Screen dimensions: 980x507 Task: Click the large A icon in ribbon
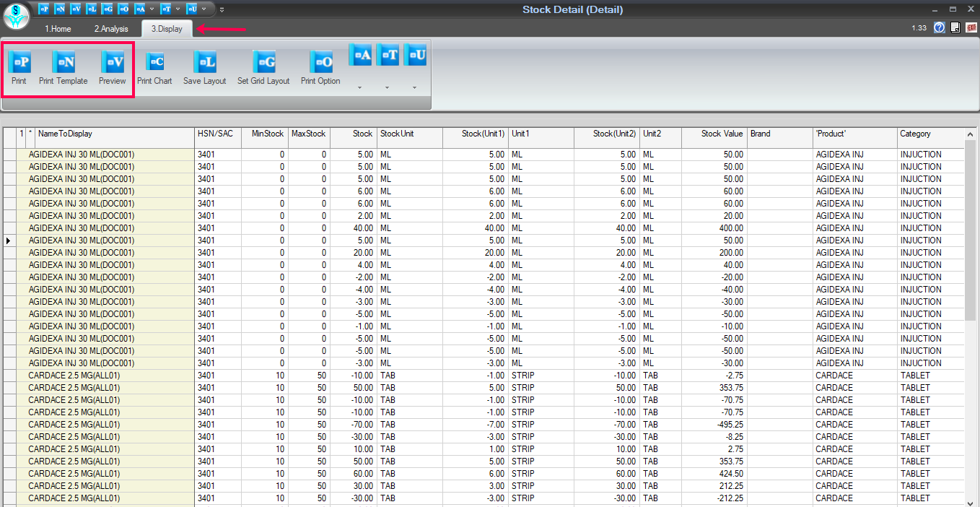[360, 55]
